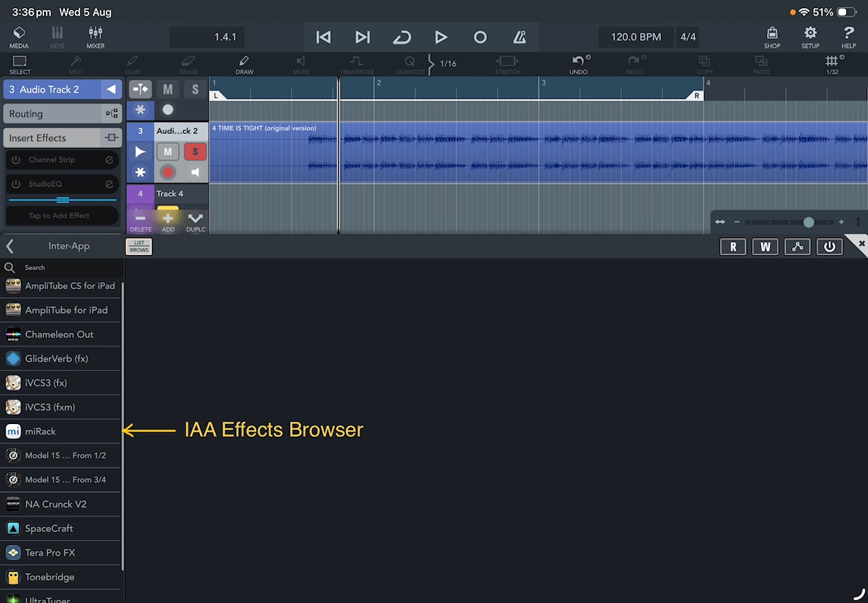
Task: Toggle monitoring speaker on Audio Track 2
Action: pyautogui.click(x=195, y=172)
